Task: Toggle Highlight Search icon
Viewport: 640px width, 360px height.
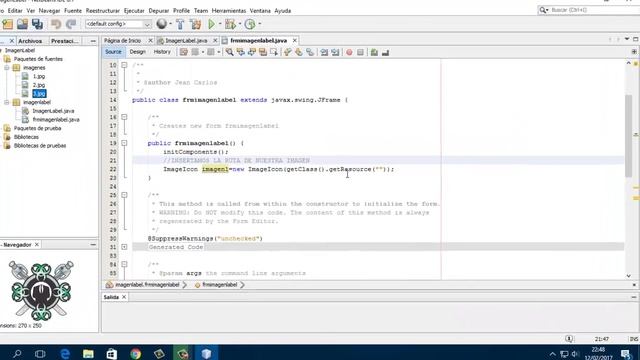Action: [x=263, y=52]
